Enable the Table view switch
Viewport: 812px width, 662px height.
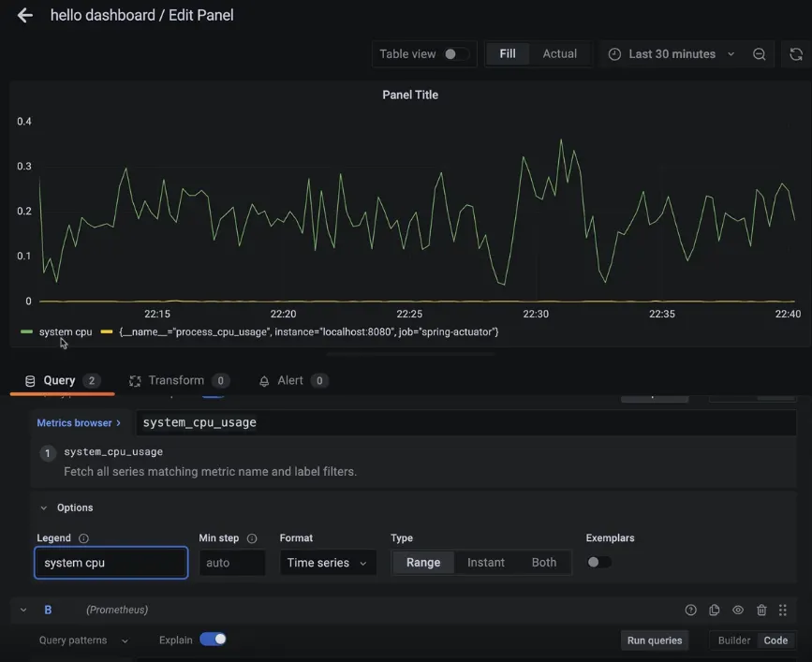455,54
